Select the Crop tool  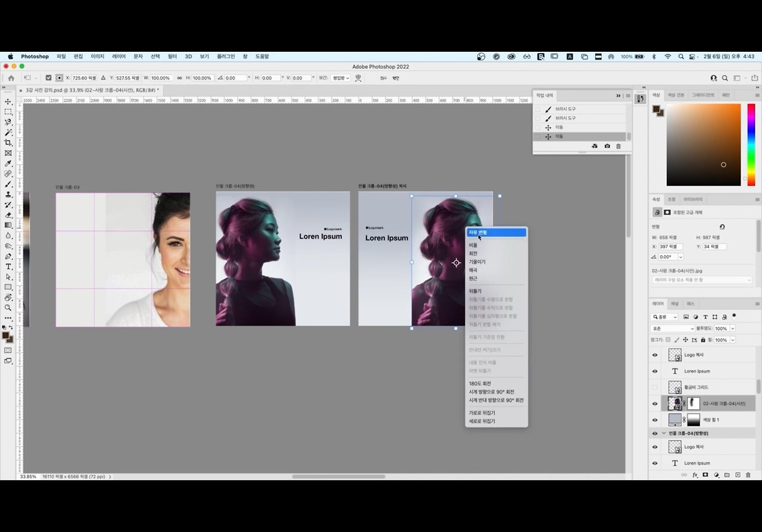pyautogui.click(x=8, y=143)
